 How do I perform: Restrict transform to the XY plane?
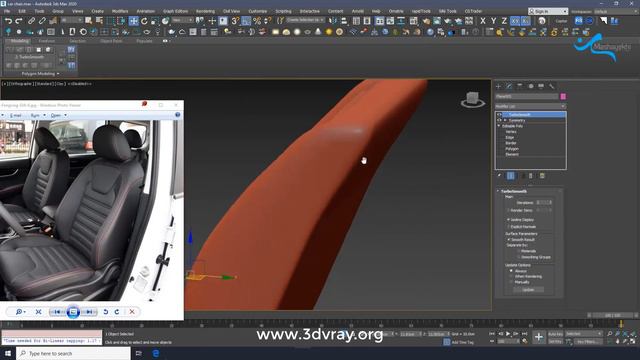point(515,21)
